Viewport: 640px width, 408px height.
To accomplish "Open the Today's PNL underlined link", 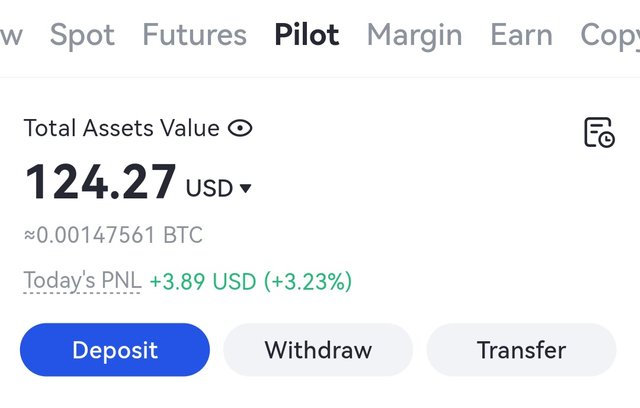I will (x=82, y=281).
